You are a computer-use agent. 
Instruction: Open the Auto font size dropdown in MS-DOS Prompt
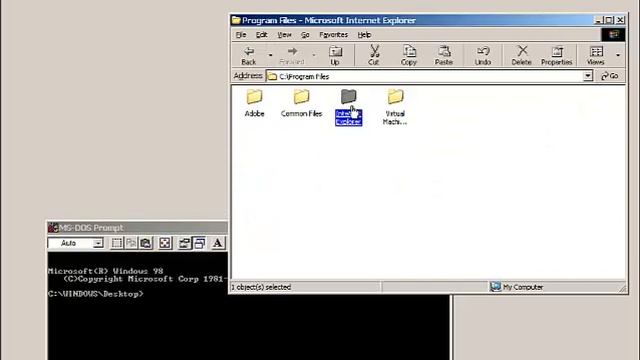[x=98, y=243]
